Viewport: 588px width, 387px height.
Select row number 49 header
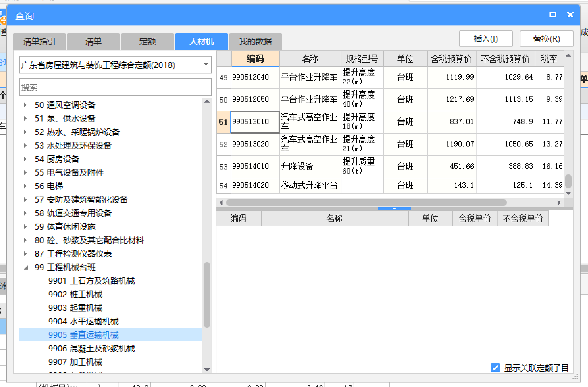(x=224, y=77)
